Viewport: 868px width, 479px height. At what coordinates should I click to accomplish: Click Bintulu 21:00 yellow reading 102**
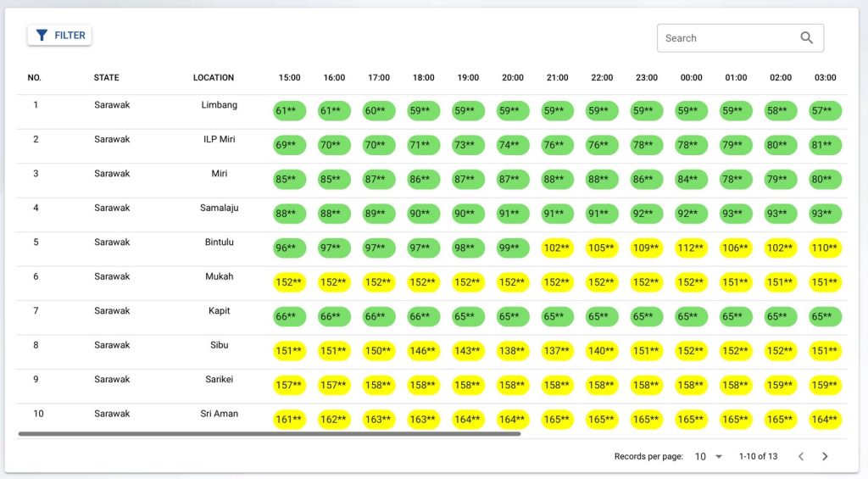558,248
